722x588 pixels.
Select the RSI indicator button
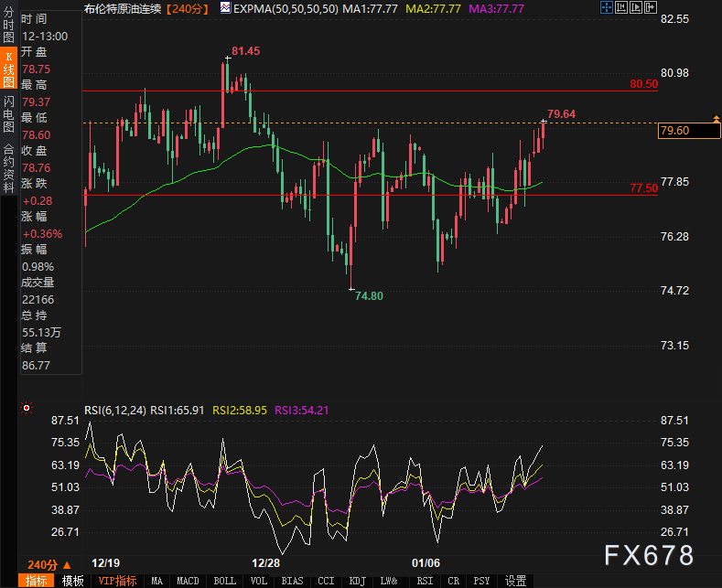[x=425, y=581]
